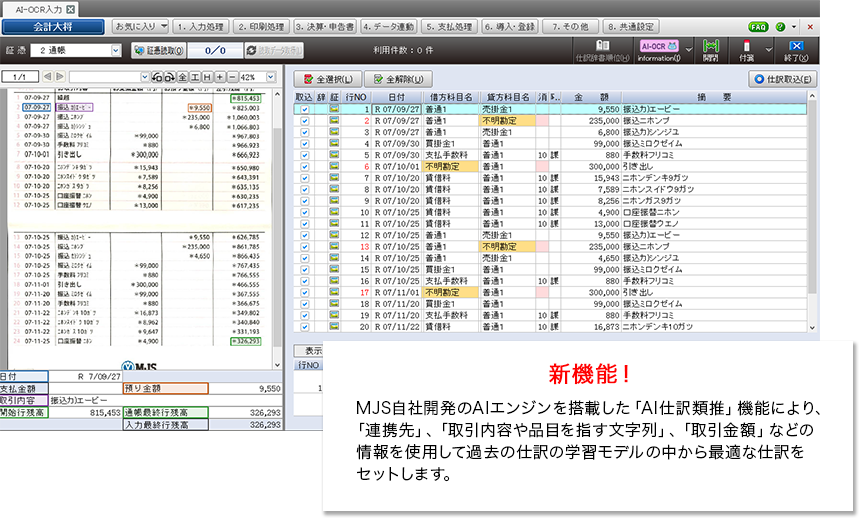This screenshot has width=859, height=518.
Task: Open menu 5. 支払処理
Action: (449, 26)
